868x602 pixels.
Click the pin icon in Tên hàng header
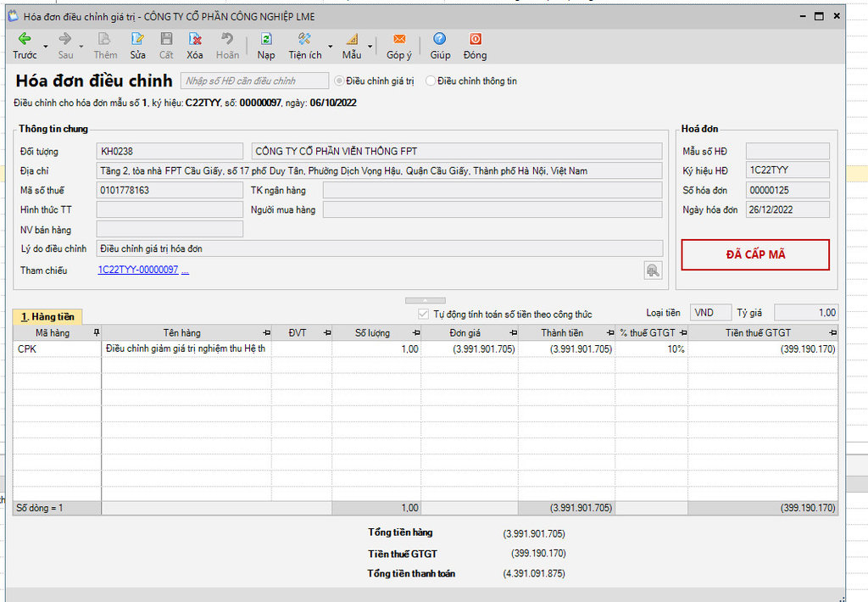coord(267,333)
